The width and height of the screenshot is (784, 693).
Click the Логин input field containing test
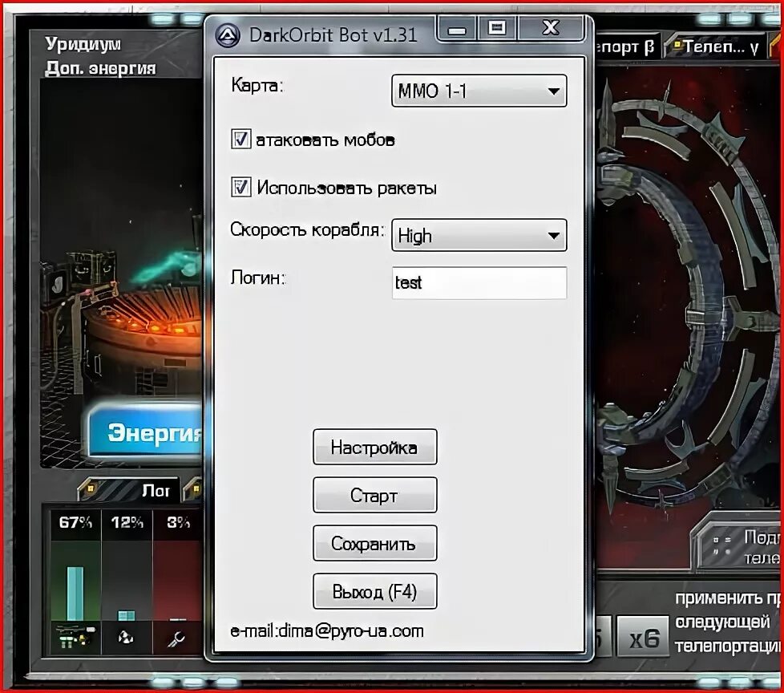pyautogui.click(x=479, y=282)
